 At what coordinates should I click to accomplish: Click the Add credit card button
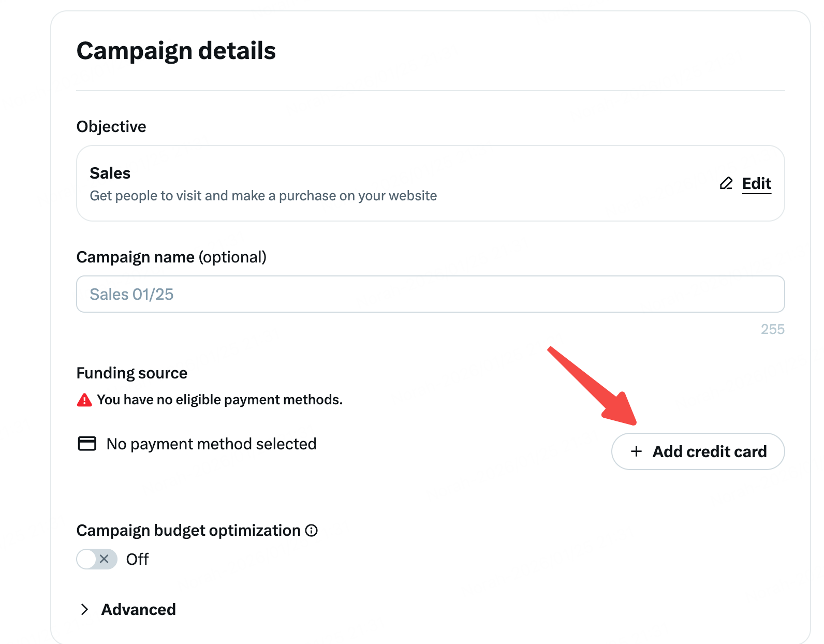tap(698, 451)
